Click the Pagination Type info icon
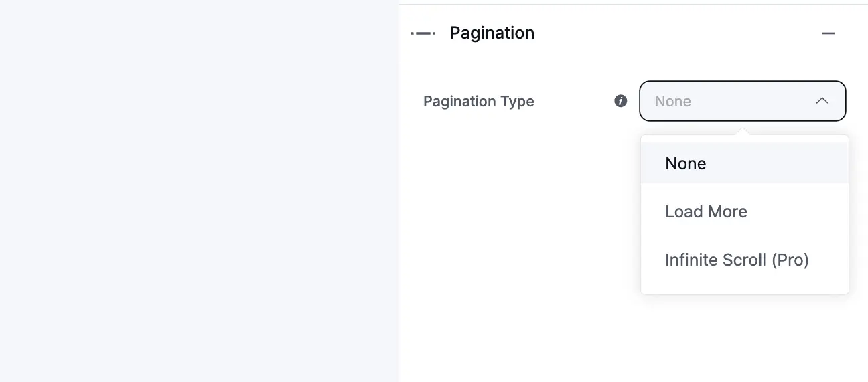The width and height of the screenshot is (868, 382). [621, 101]
